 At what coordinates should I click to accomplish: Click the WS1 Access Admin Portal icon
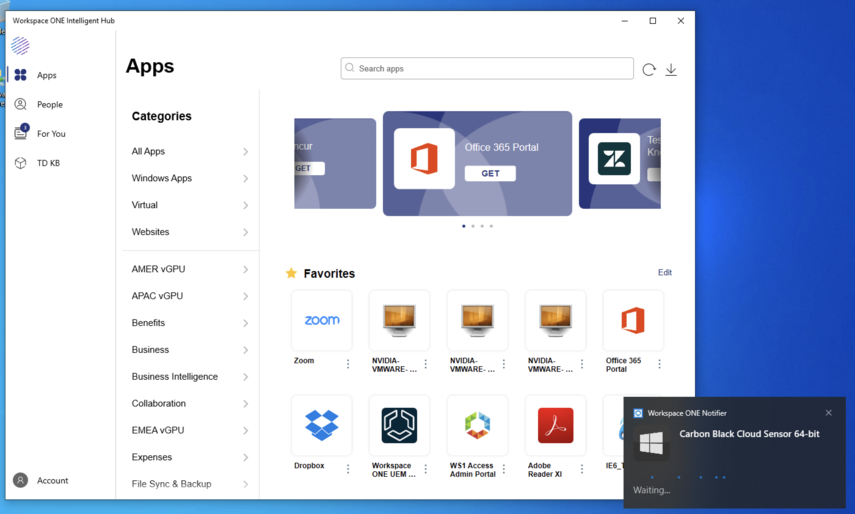pyautogui.click(x=477, y=425)
